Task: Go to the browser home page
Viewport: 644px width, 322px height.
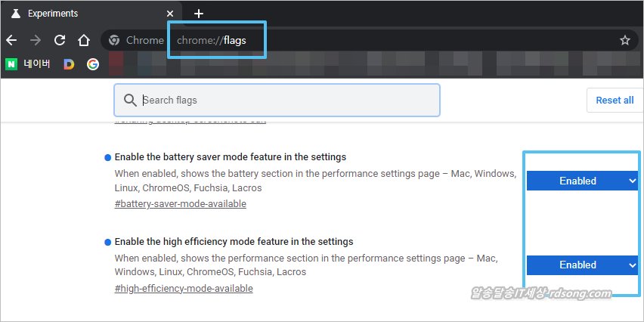Action: click(85, 40)
